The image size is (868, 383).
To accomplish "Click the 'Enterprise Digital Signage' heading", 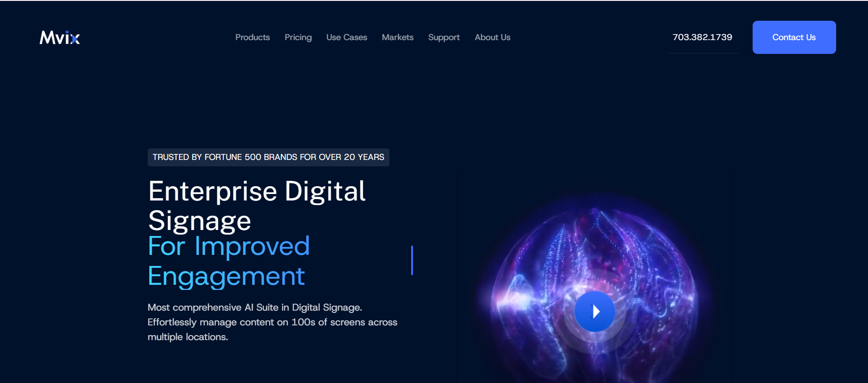I will click(x=257, y=206).
